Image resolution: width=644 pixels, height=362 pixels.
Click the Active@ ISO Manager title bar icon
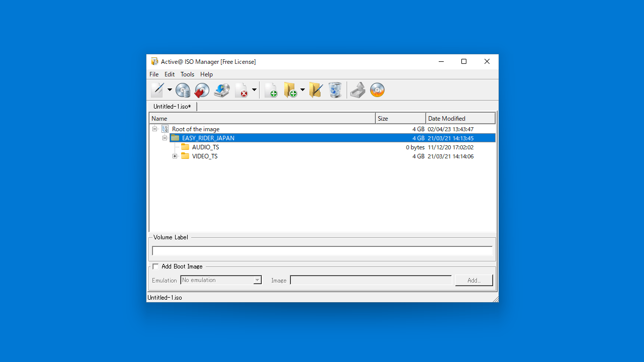[x=154, y=62]
